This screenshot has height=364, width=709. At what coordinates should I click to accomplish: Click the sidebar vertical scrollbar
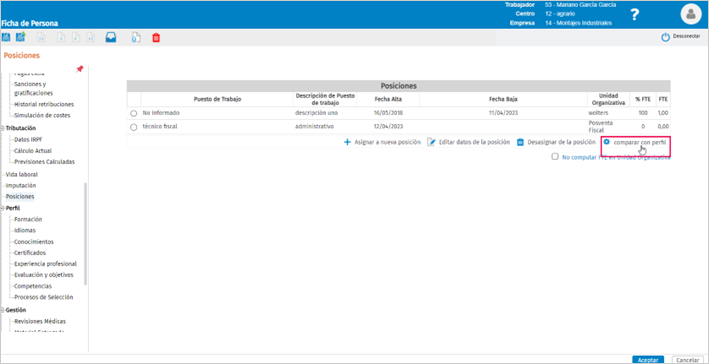tap(85, 234)
